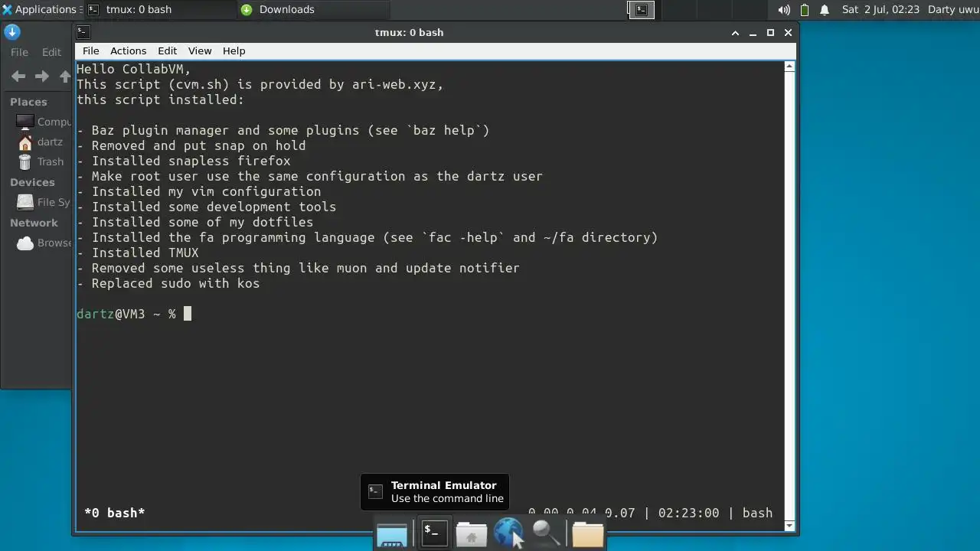Image resolution: width=980 pixels, height=551 pixels.
Task: Open the File menu in terminal
Action: point(90,51)
